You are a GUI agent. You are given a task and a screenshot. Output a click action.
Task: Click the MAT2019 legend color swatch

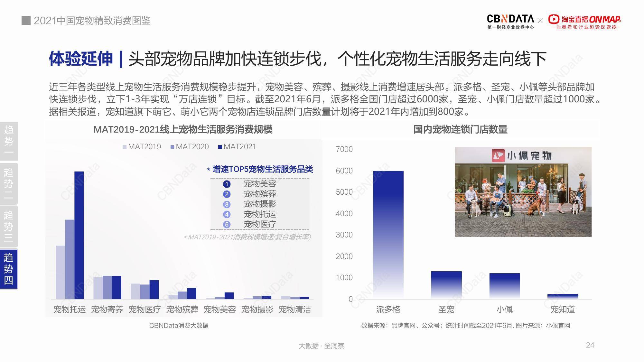pyautogui.click(x=125, y=147)
